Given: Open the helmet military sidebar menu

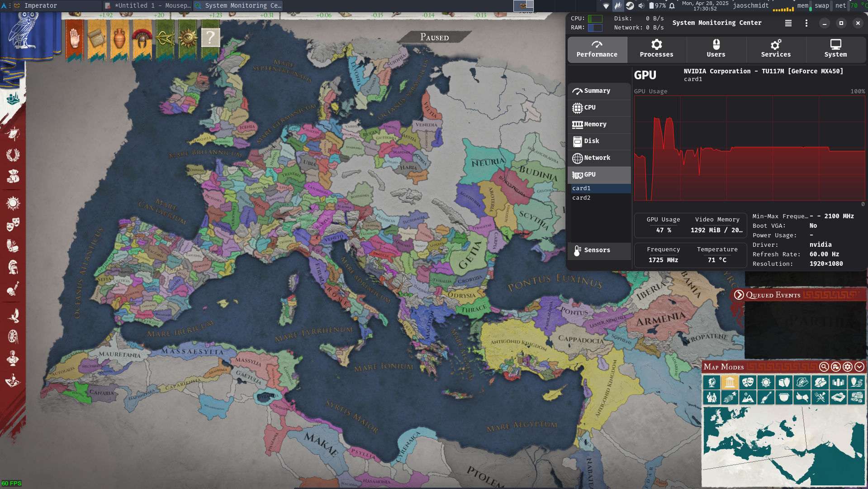Looking at the screenshot, I should [x=13, y=267].
